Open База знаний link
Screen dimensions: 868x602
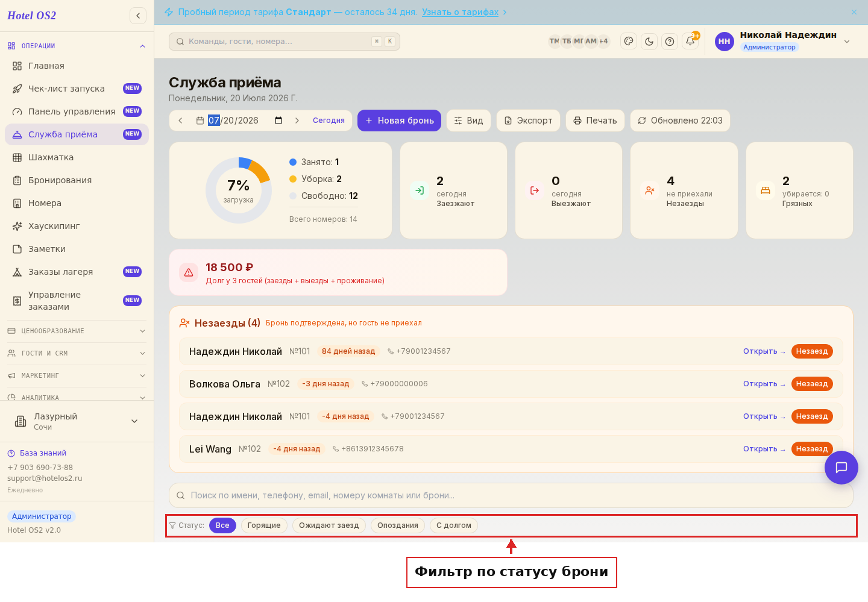(x=43, y=453)
